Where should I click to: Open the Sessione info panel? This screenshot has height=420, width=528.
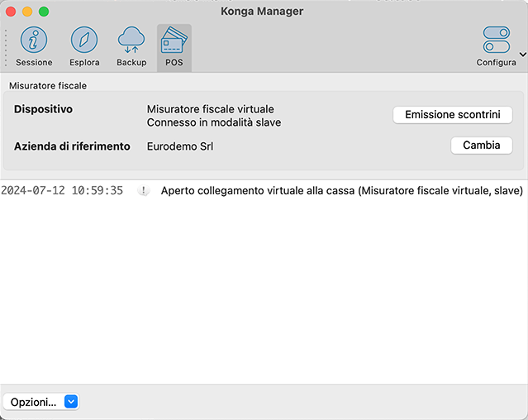pyautogui.click(x=34, y=46)
